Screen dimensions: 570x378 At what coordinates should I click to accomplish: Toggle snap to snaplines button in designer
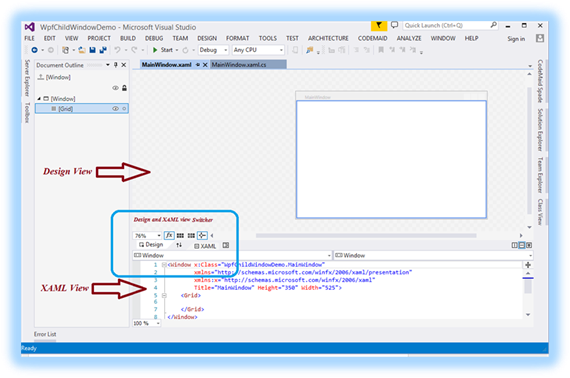(202, 236)
